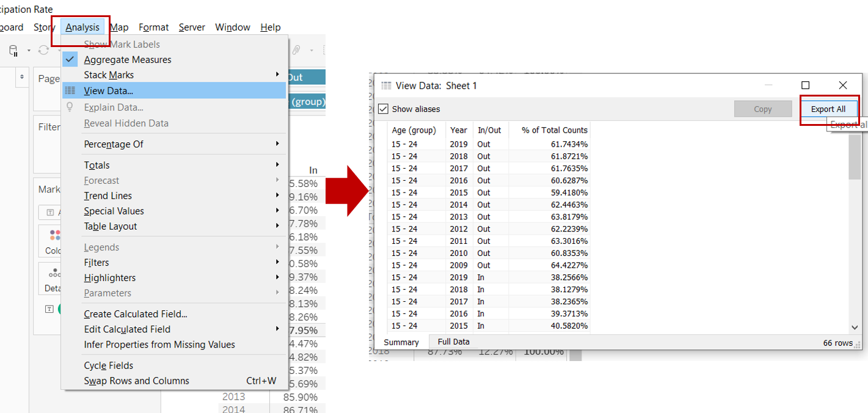Toggle Aggregate Measures in Analysis menu
The width and height of the screenshot is (868, 413).
pos(127,60)
